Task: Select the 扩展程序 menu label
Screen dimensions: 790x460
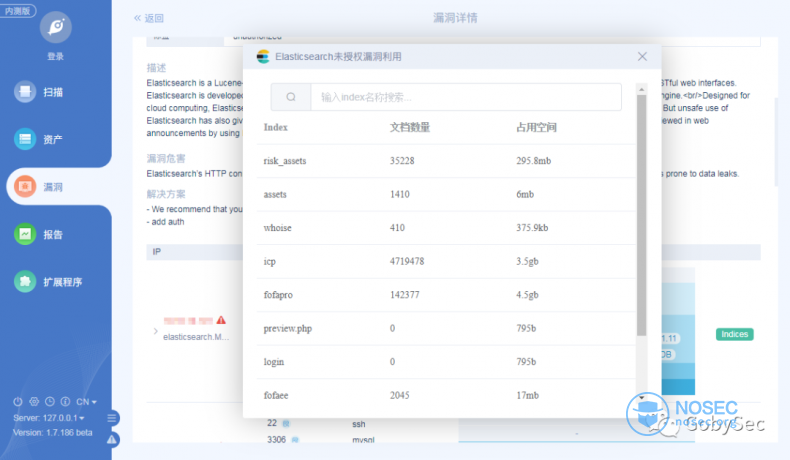Action: click(62, 282)
